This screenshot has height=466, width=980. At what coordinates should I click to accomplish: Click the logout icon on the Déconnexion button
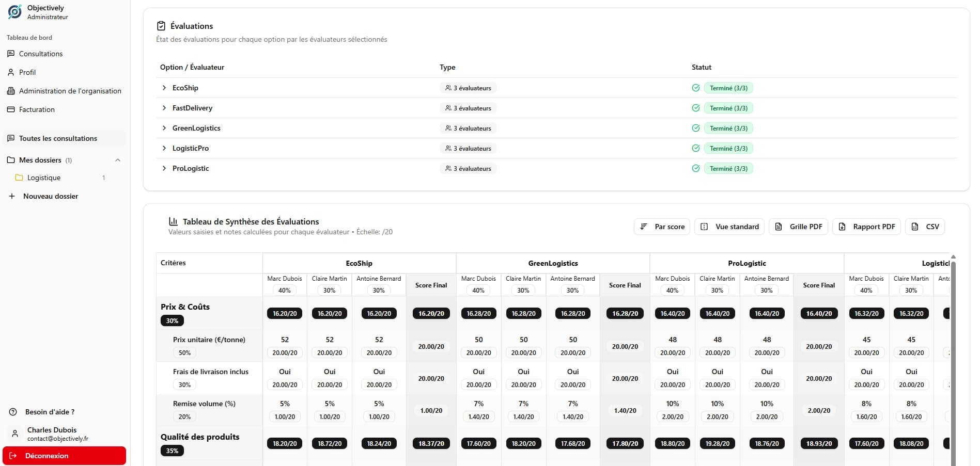click(x=12, y=456)
